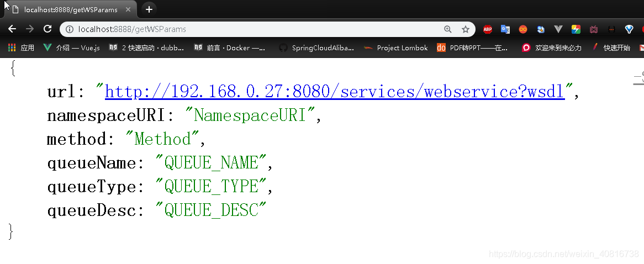Select the localhost:8888/getWSParams tab
The image size is (644, 264).
[71, 9]
